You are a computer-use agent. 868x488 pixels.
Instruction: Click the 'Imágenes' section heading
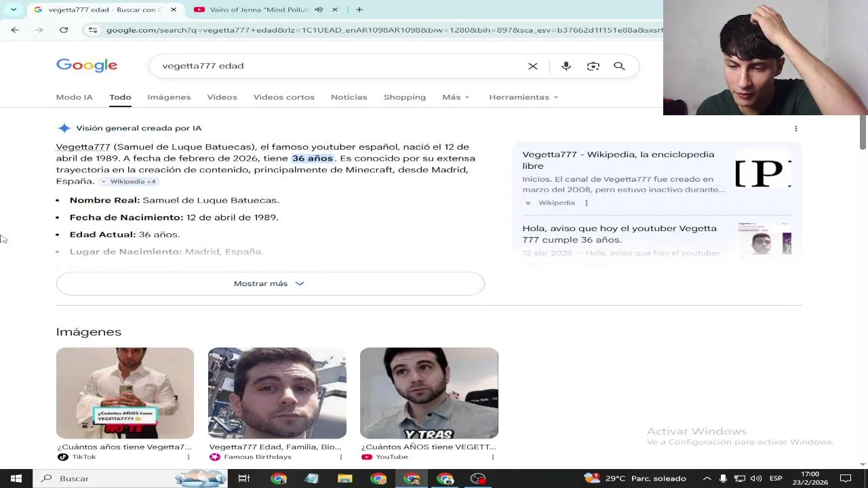[x=89, y=331]
